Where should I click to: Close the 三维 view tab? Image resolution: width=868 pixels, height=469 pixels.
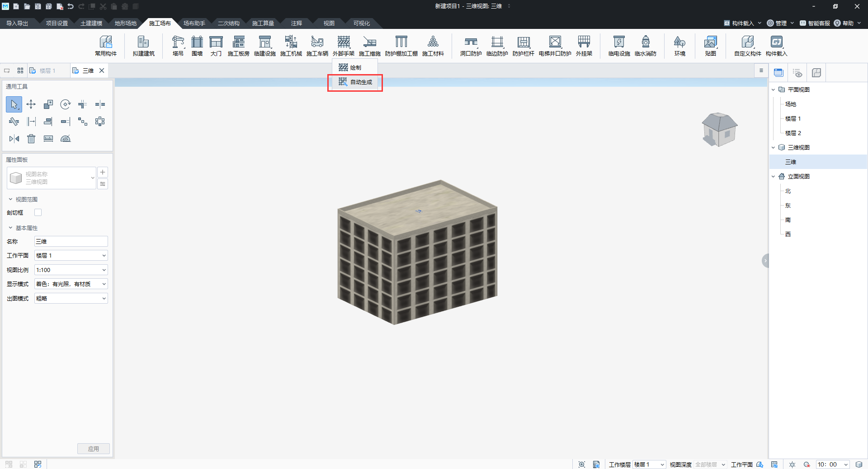(x=102, y=70)
